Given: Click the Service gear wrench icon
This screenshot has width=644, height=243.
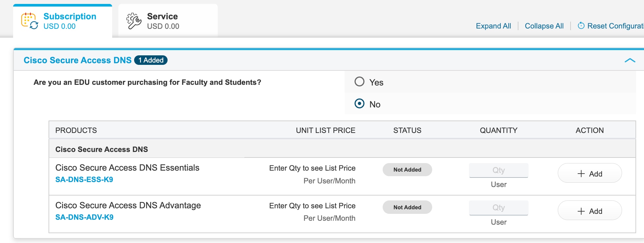Looking at the screenshot, I should click(134, 21).
